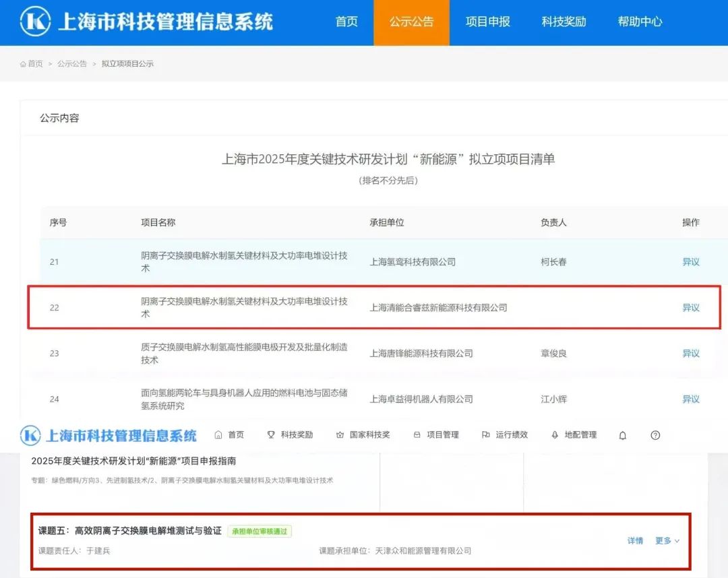Click the help question-mark icon

coord(655,435)
